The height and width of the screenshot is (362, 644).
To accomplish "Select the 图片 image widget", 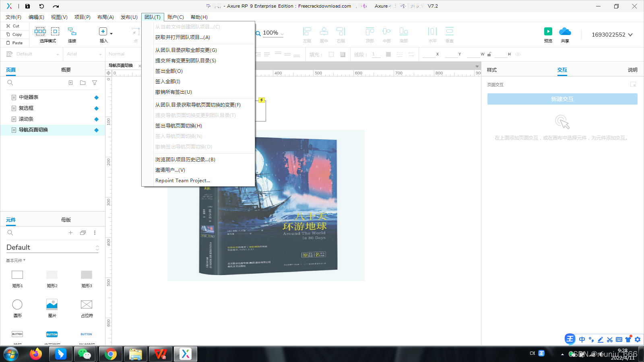I will 52,309.
